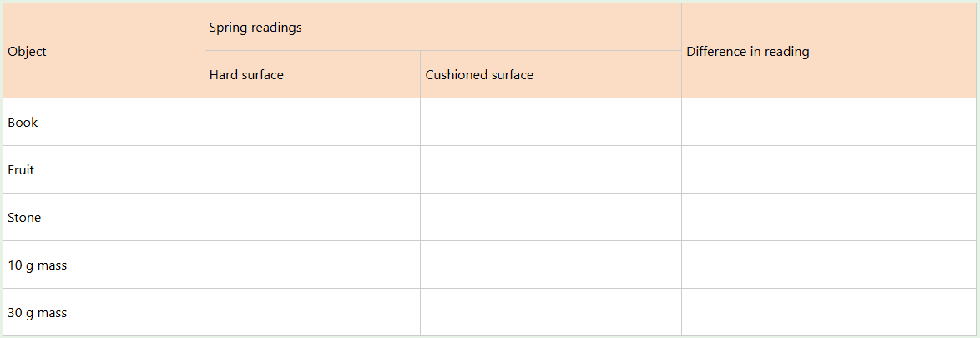
Task: Click the Stone row label cell
Action: click(104, 218)
